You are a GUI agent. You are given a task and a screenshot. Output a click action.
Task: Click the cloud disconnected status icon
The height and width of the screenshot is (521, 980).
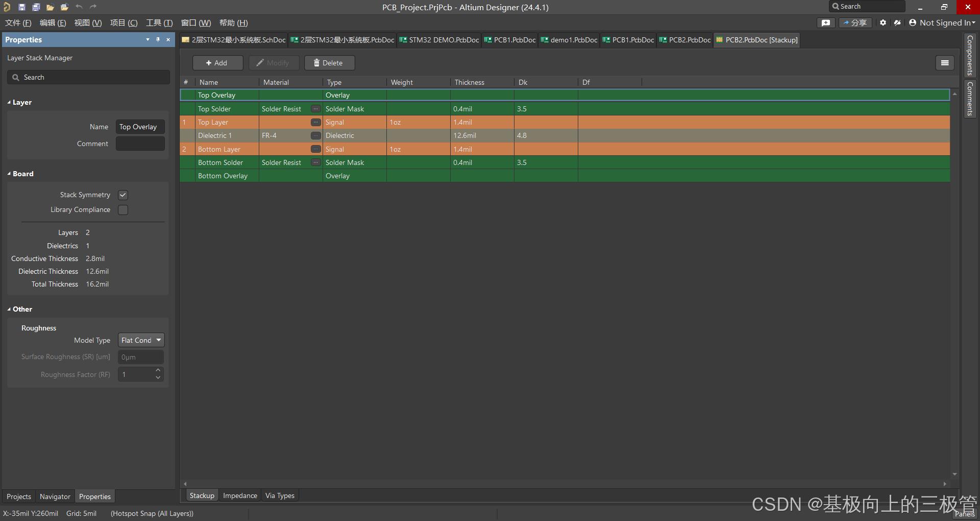(x=897, y=22)
